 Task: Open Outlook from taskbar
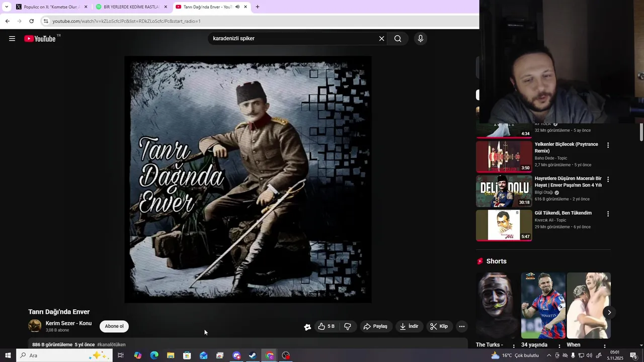point(203,355)
